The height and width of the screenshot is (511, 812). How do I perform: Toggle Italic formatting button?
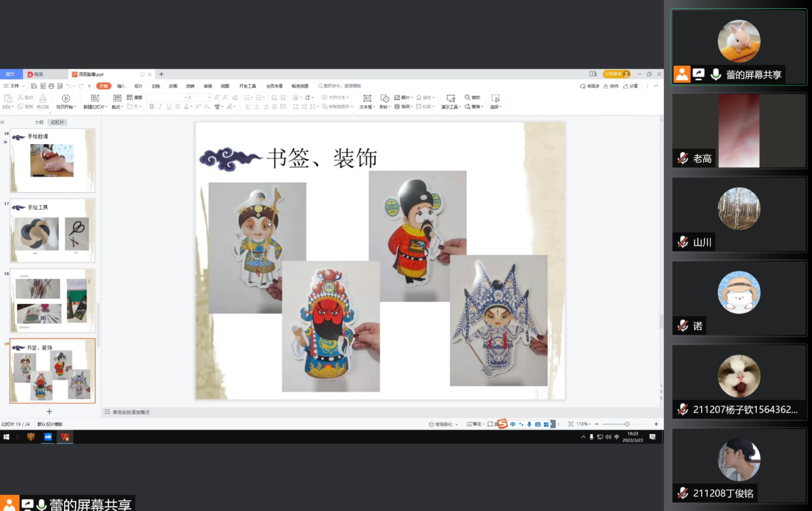(160, 107)
